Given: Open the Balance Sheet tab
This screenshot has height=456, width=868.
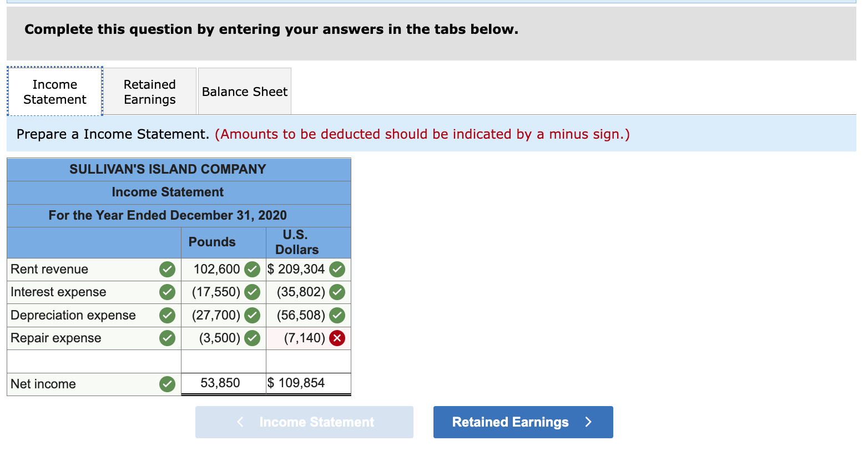Looking at the screenshot, I should [x=244, y=91].
